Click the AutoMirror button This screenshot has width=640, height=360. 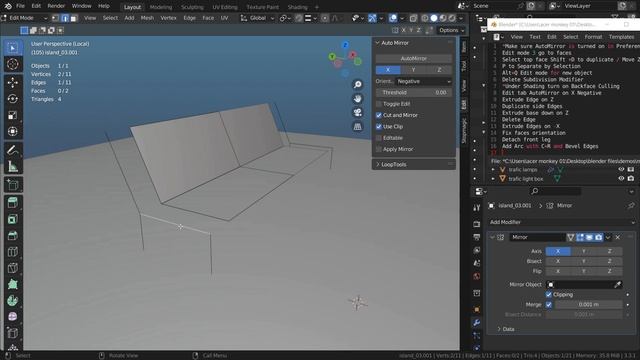[x=413, y=59]
